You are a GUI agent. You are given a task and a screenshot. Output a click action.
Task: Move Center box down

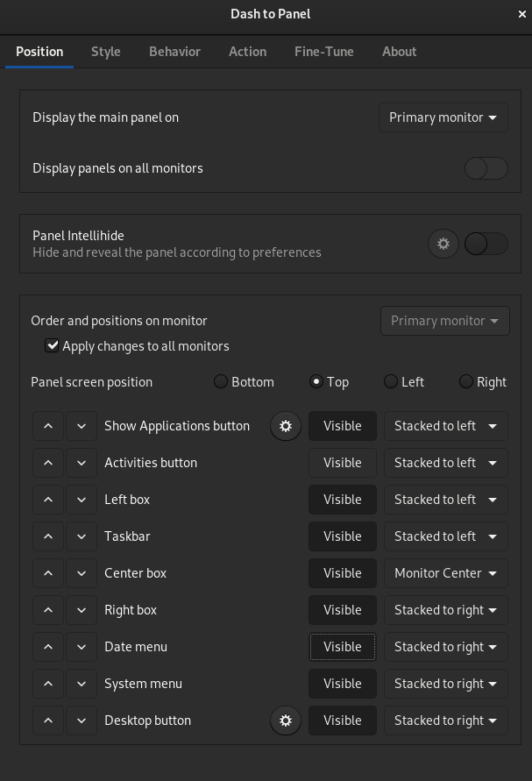tap(82, 573)
